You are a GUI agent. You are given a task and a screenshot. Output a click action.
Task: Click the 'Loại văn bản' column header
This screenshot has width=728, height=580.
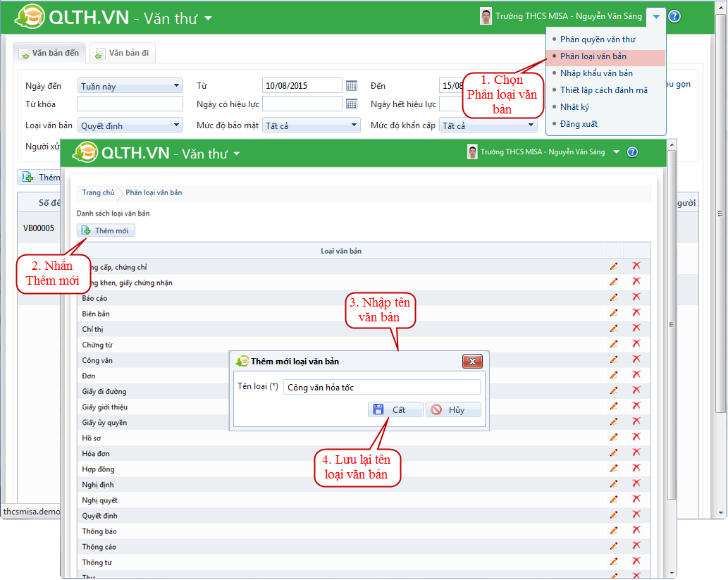[341, 251]
